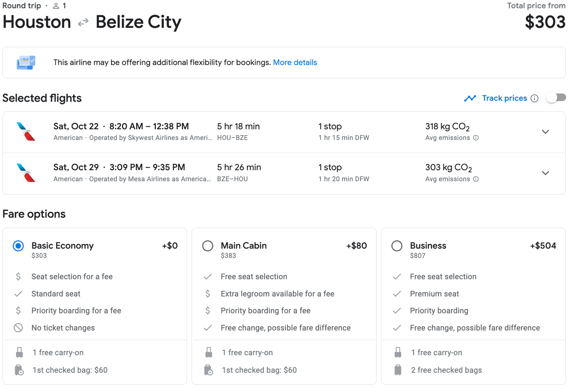Click the Track prices text link

(x=504, y=98)
